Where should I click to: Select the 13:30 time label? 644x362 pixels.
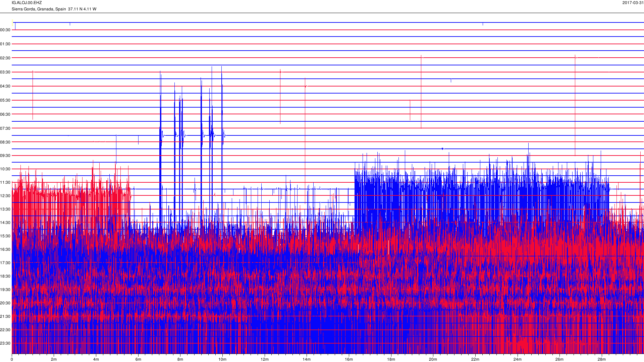point(5,209)
